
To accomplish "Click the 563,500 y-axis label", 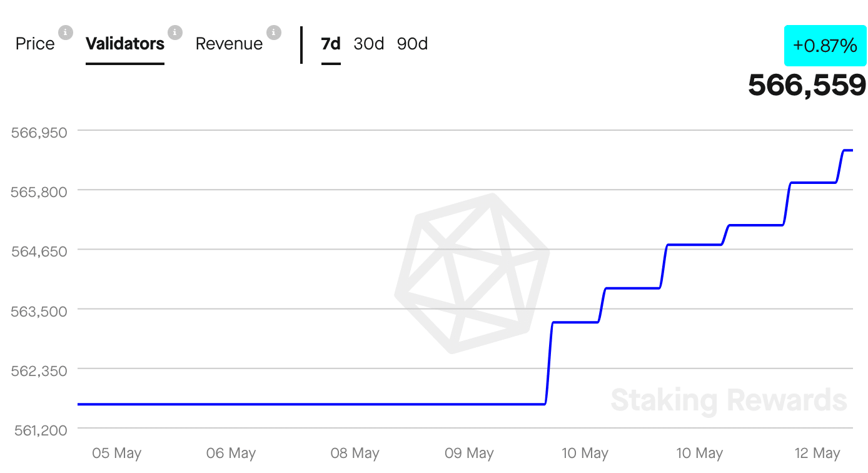I will [x=39, y=310].
